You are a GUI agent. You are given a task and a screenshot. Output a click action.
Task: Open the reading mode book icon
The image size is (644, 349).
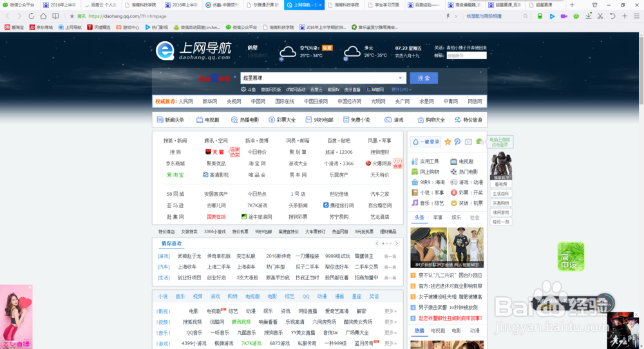pyautogui.click(x=55, y=16)
